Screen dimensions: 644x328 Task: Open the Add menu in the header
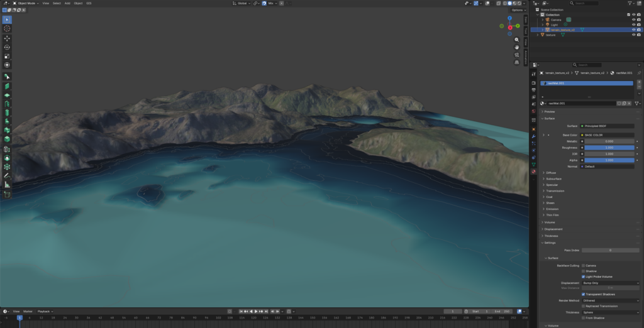tap(67, 3)
